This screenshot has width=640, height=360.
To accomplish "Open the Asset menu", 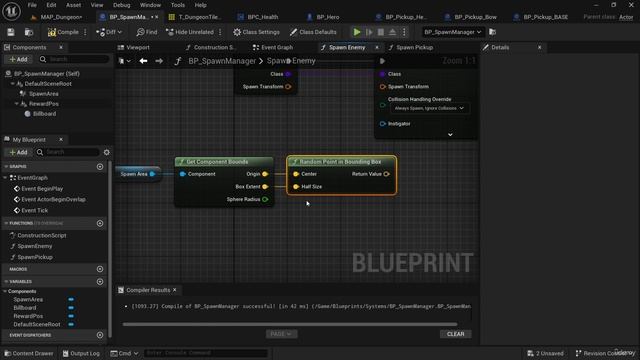I will (73, 5).
